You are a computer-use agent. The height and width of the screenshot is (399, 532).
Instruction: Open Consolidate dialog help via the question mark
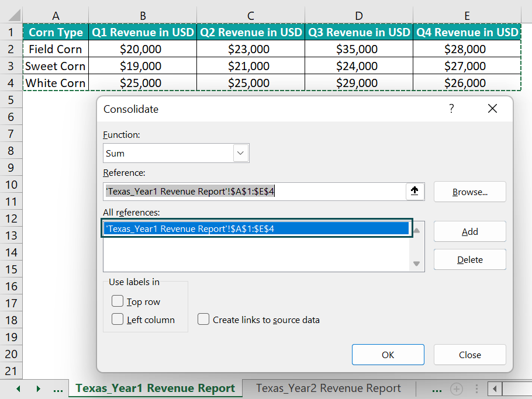point(451,109)
